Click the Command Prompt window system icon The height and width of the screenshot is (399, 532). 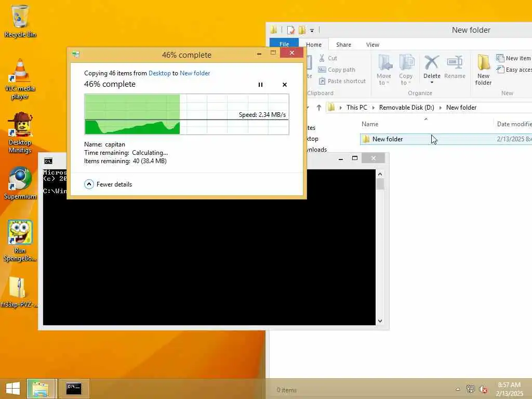tap(48, 161)
